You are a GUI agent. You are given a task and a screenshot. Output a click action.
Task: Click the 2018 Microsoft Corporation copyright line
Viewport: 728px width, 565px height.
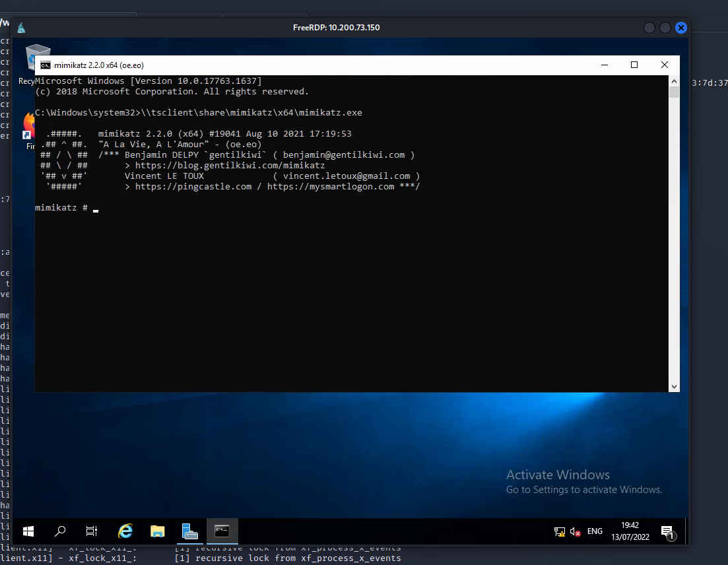(172, 92)
